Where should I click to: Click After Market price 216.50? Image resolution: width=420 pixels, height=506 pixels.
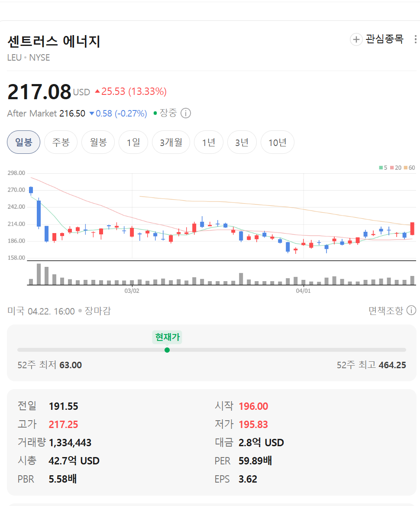coord(72,113)
